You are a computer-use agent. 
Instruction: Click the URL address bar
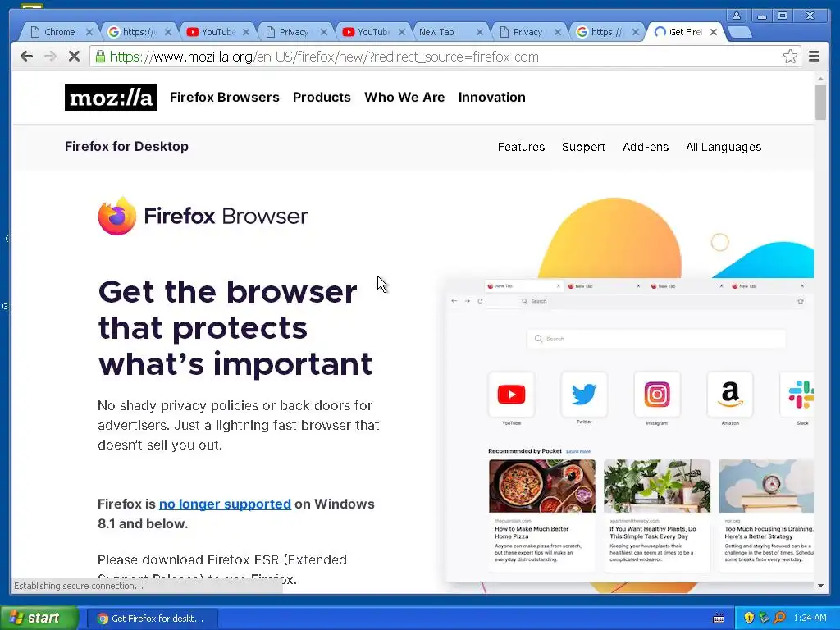[x=445, y=57]
